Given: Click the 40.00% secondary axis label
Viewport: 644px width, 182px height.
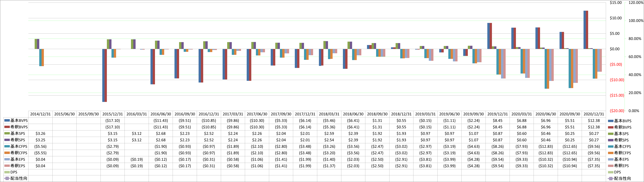Looking at the screenshot, I should point(635,75).
